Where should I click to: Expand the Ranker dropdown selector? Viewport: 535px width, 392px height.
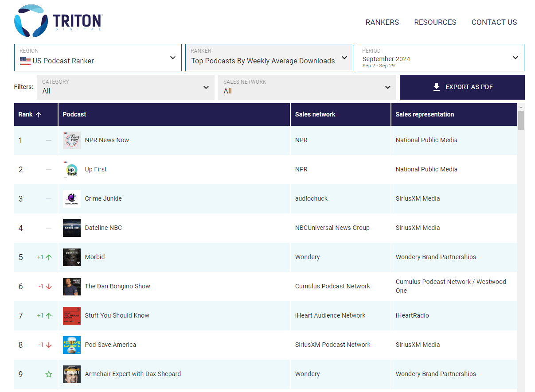[269, 58]
